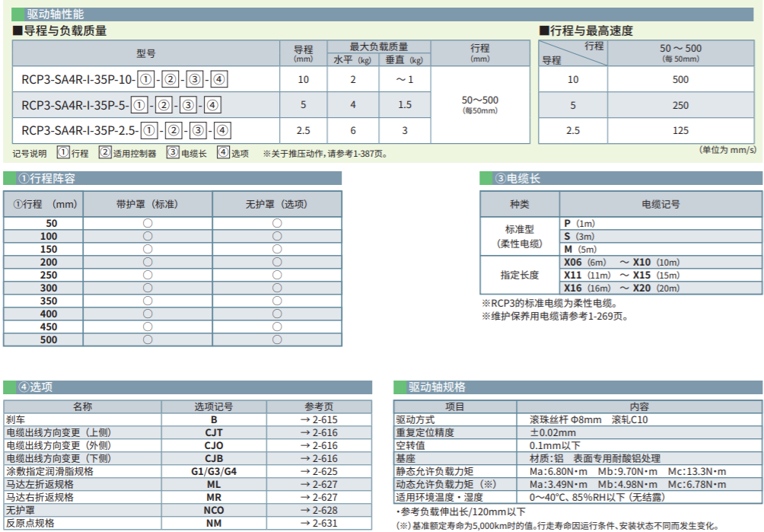
Task: Select option code CJO
Action: click(x=213, y=445)
